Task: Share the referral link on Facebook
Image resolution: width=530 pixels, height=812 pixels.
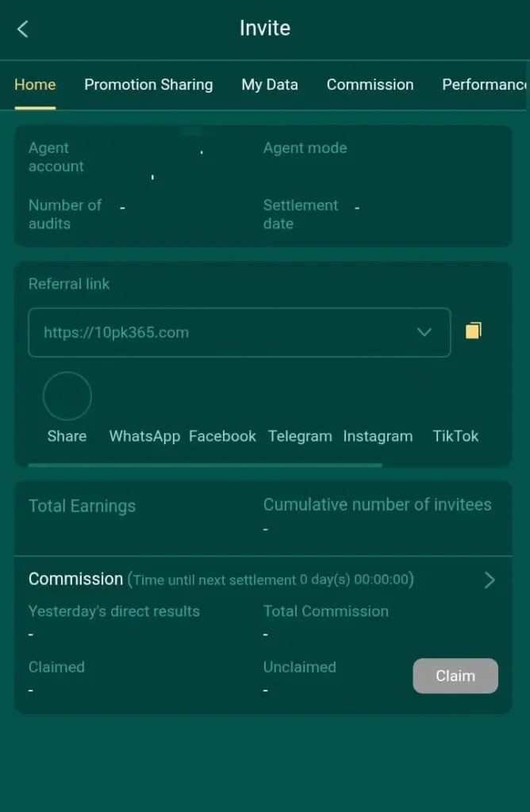Action: (222, 436)
